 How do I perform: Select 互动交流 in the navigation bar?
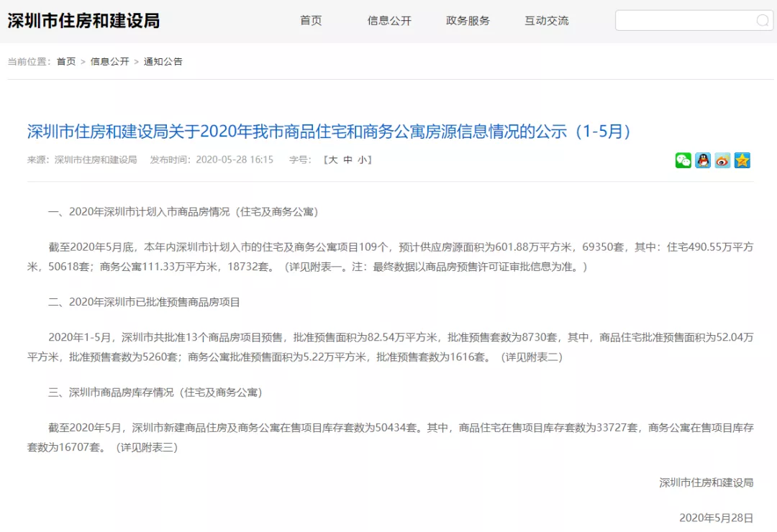(546, 21)
